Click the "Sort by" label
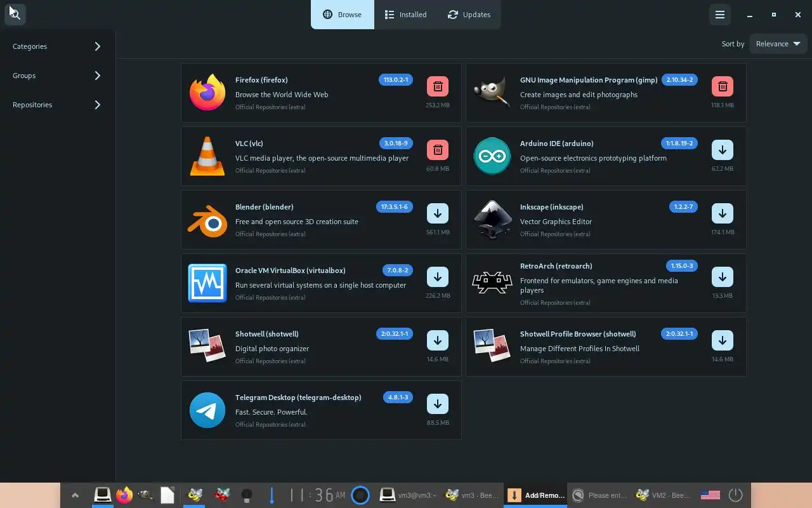 (733, 44)
